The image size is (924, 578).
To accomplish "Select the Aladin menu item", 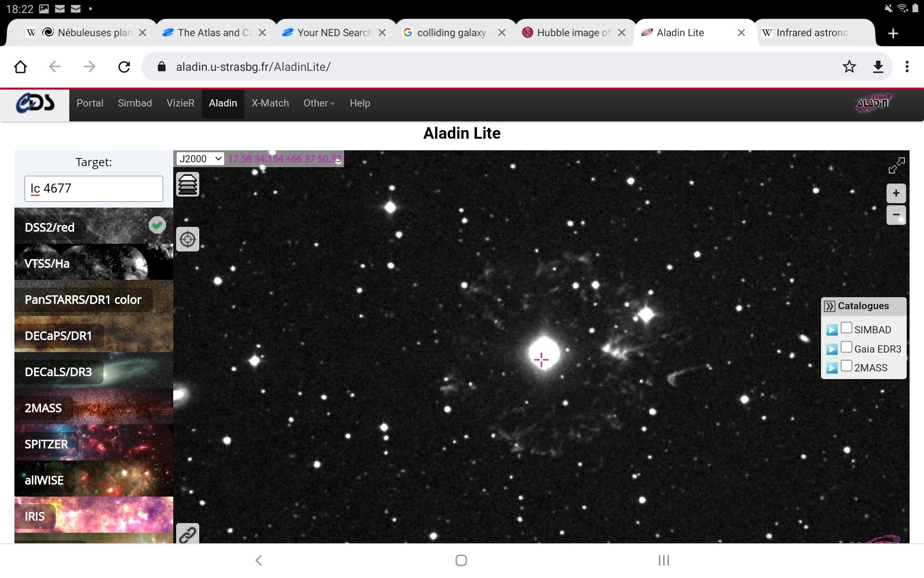I will (x=223, y=103).
